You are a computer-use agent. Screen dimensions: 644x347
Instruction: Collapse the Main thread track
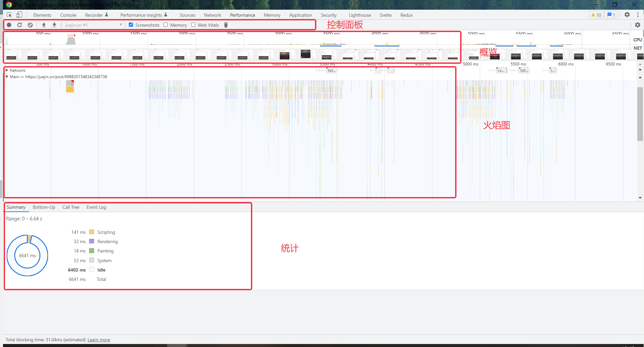click(x=7, y=77)
